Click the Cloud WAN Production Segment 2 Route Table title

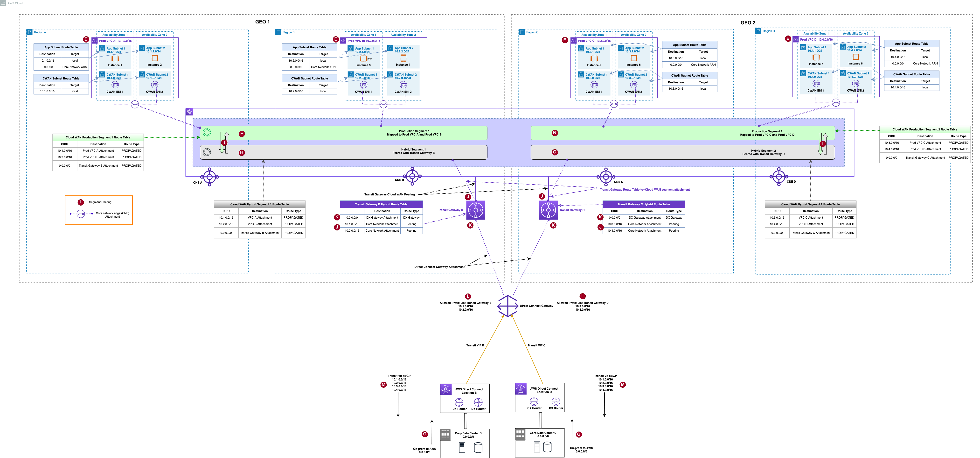click(924, 129)
